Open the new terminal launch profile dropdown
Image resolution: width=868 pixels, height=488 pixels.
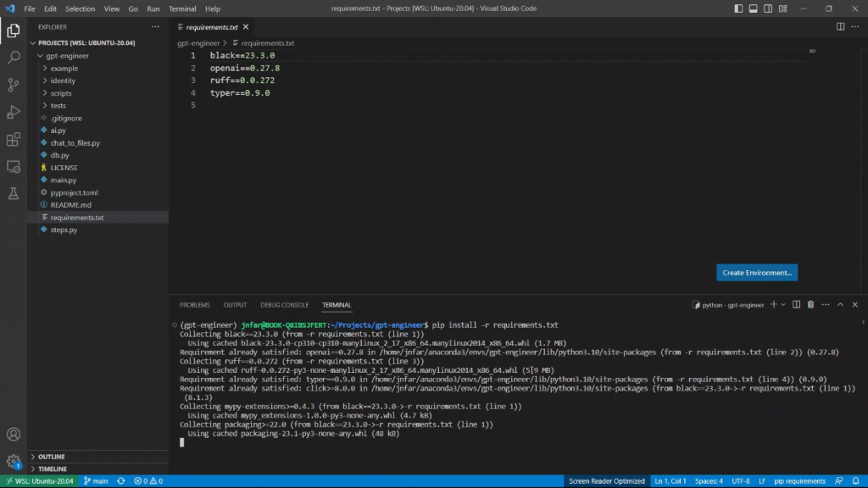783,305
